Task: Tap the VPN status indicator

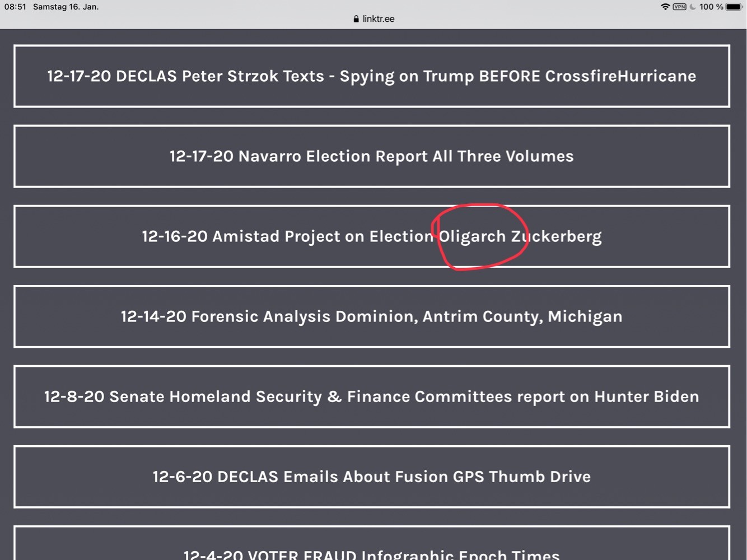Action: click(680, 7)
